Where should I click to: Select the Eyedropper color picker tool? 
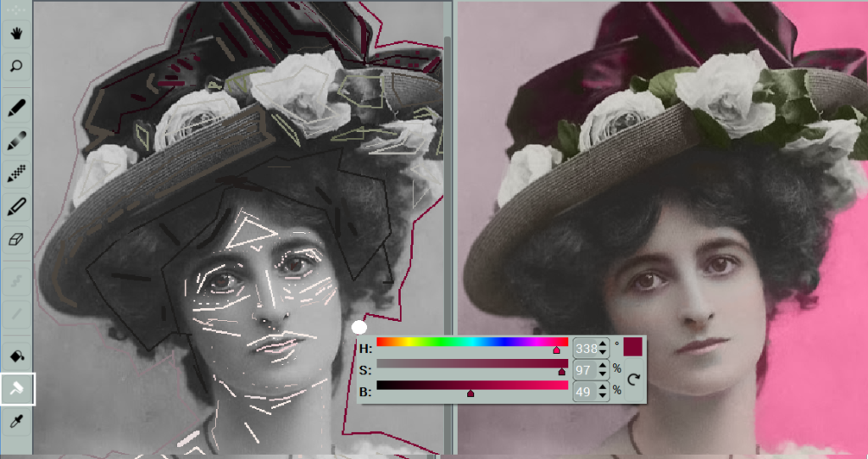point(17,423)
